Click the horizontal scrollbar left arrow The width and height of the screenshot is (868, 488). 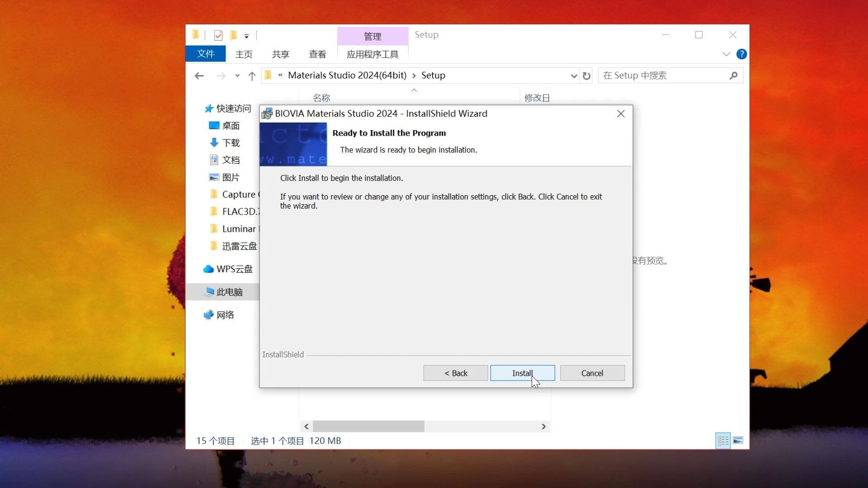tap(307, 427)
